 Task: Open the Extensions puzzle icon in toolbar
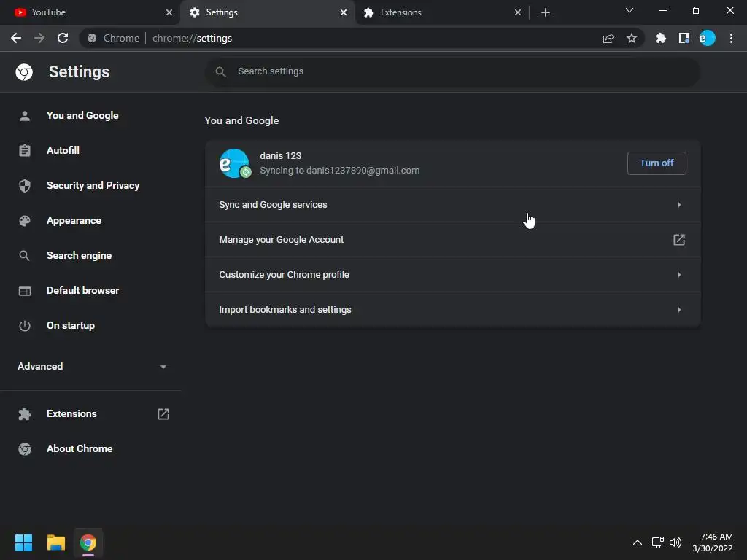661,38
